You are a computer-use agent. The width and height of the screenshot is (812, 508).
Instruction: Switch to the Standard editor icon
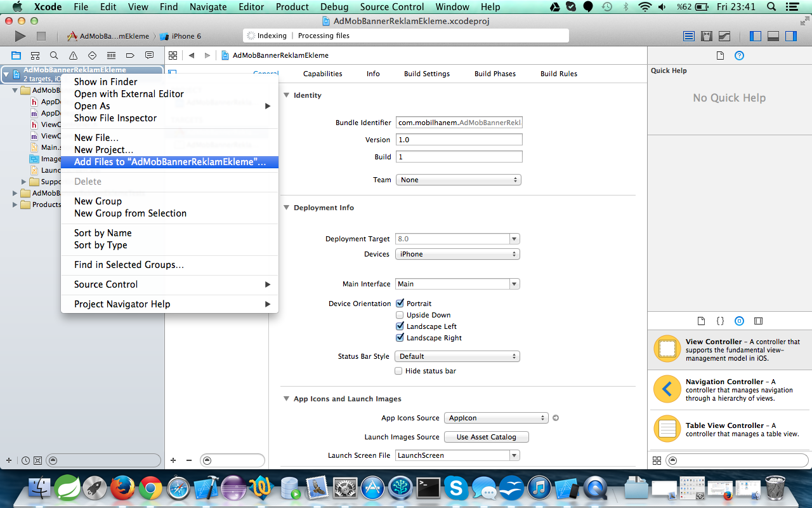pyautogui.click(x=689, y=36)
